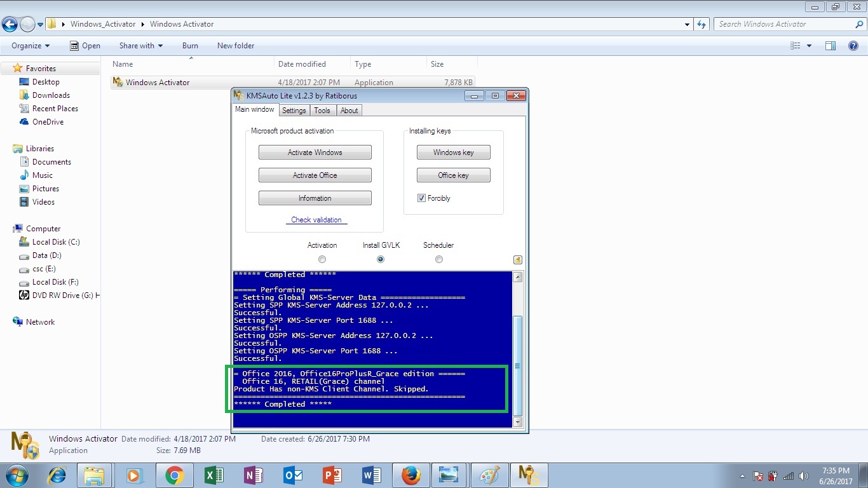Click the address bar Refresh icon

[x=702, y=24]
